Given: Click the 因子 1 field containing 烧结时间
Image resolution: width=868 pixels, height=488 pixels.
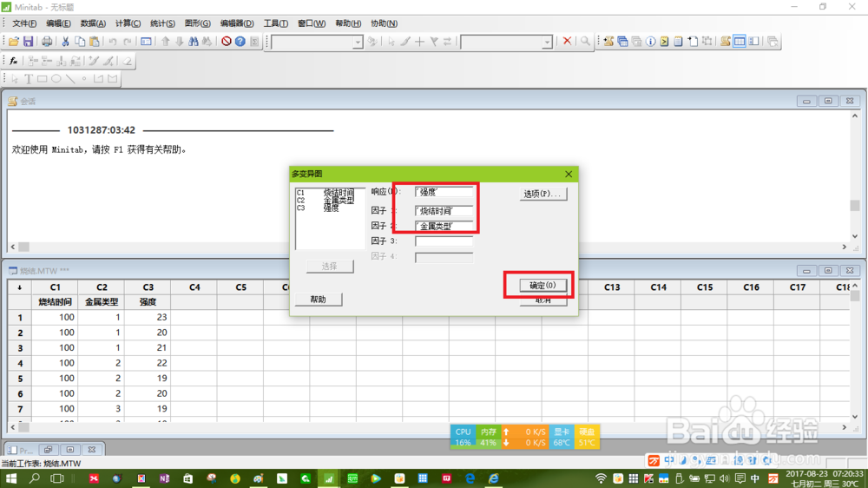Looking at the screenshot, I should point(444,211).
